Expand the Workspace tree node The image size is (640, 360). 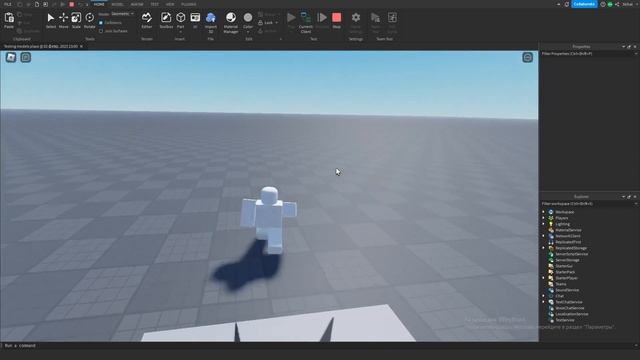pos(543,212)
